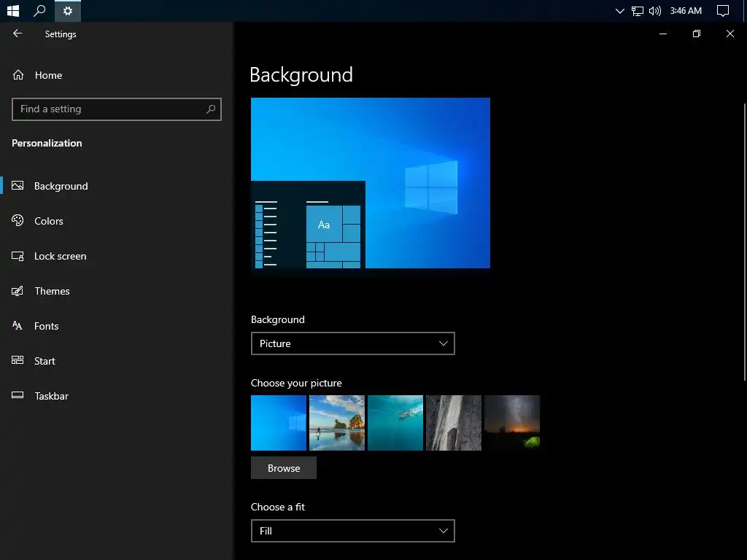Open the volume speaker tray icon
The width and height of the screenshot is (747, 560).
click(655, 11)
